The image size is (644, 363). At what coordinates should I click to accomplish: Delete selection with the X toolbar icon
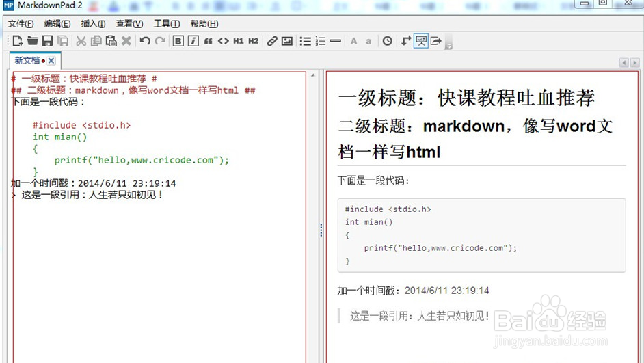click(126, 40)
